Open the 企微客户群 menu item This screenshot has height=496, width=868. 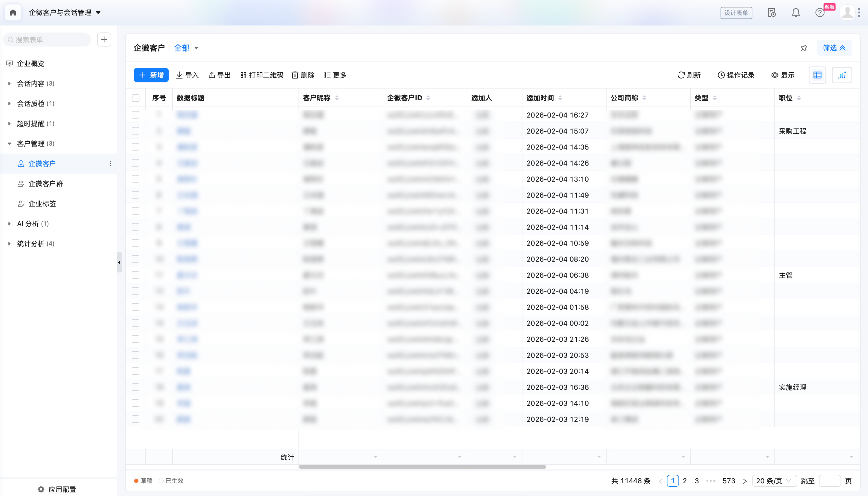pyautogui.click(x=46, y=184)
